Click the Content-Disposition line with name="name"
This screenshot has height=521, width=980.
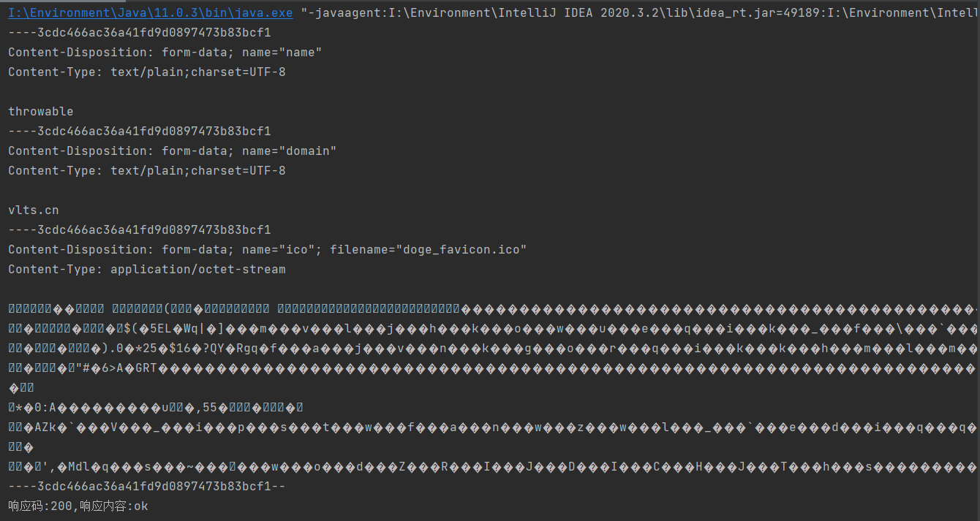tap(165, 53)
